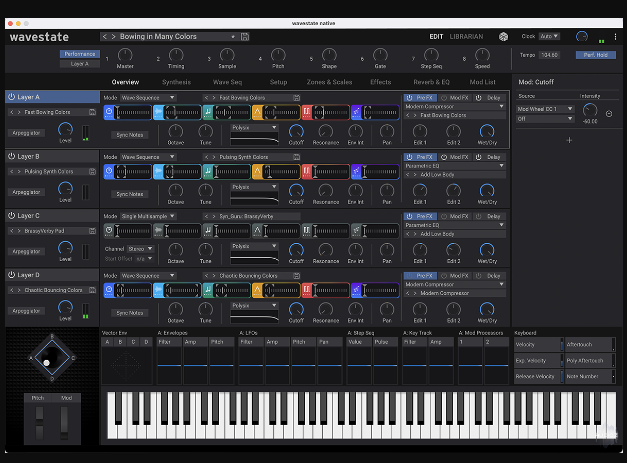Viewport: 627px width, 463px height.
Task: Open the randomize dice icon
Action: 503,37
